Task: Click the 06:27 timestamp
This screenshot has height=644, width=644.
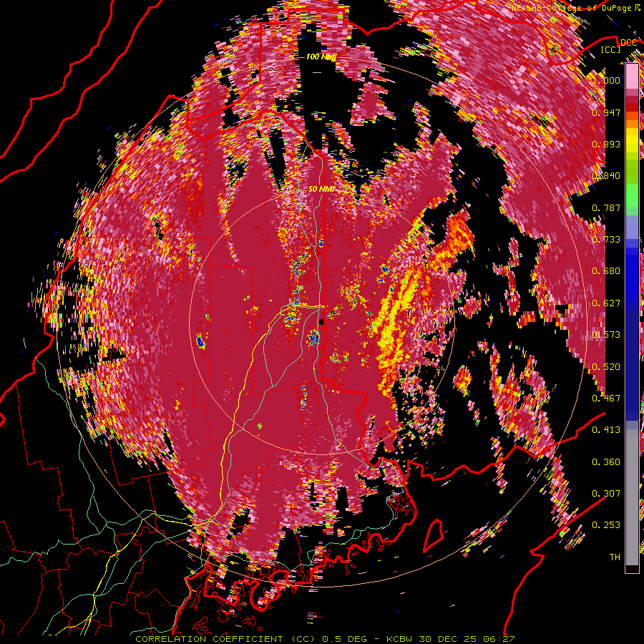Action: tap(499, 639)
